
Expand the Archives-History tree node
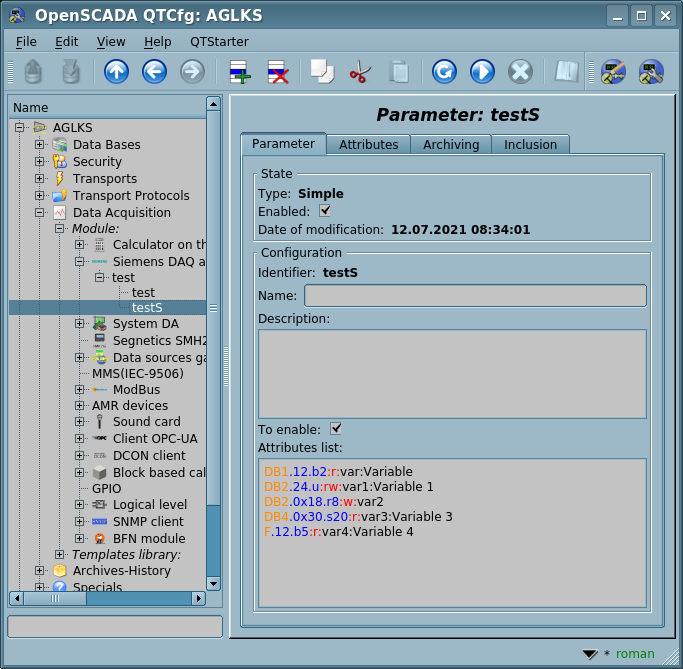coord(40,571)
